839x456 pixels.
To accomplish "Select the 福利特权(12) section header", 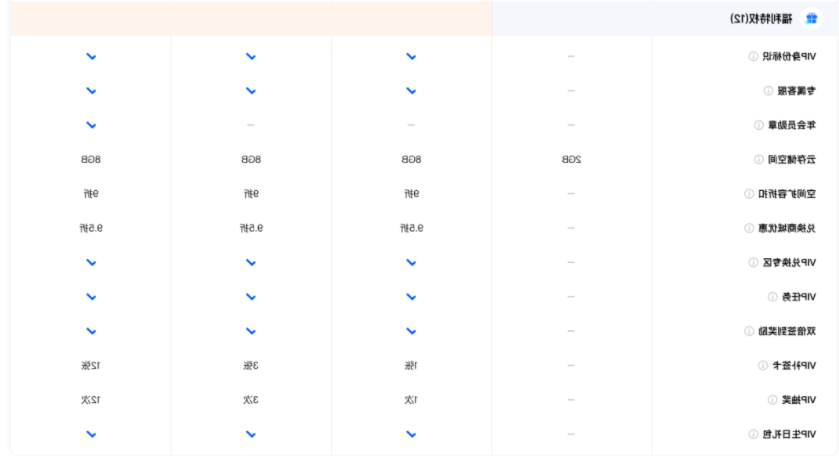I will [x=761, y=18].
